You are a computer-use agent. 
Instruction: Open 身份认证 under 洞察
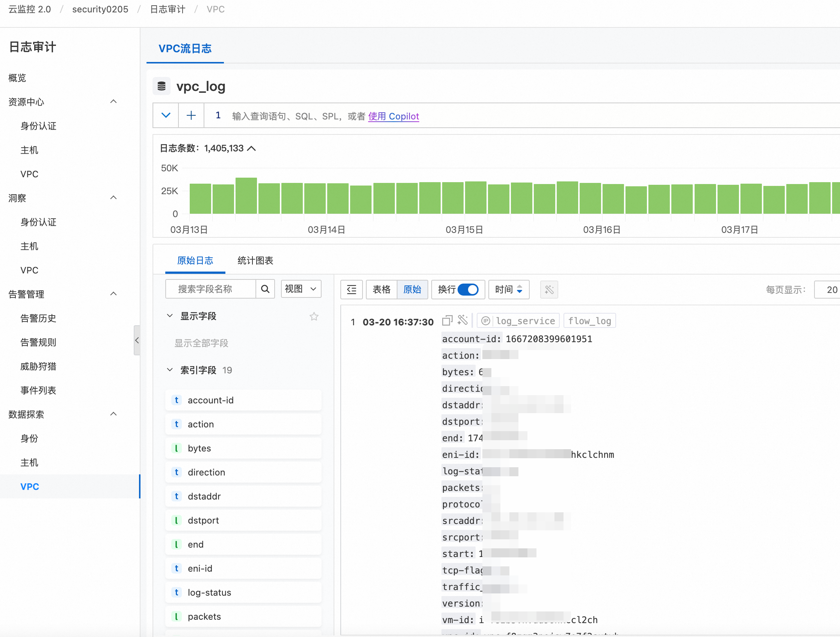(x=38, y=222)
